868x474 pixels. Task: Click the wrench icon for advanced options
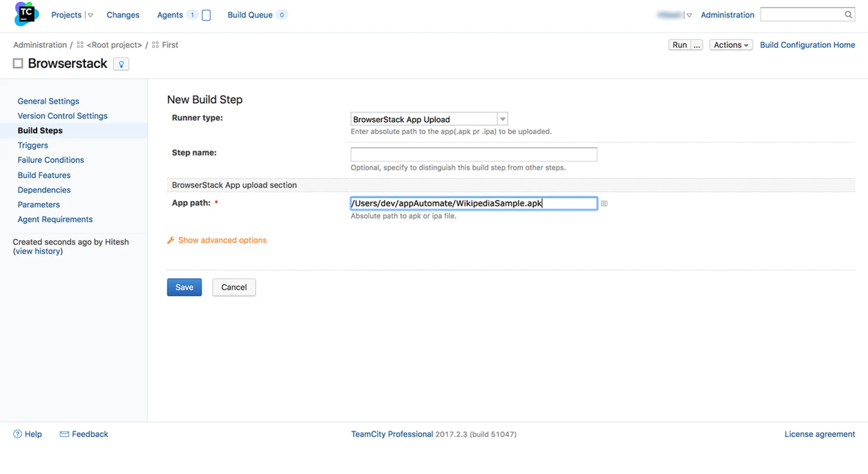pyautogui.click(x=171, y=240)
